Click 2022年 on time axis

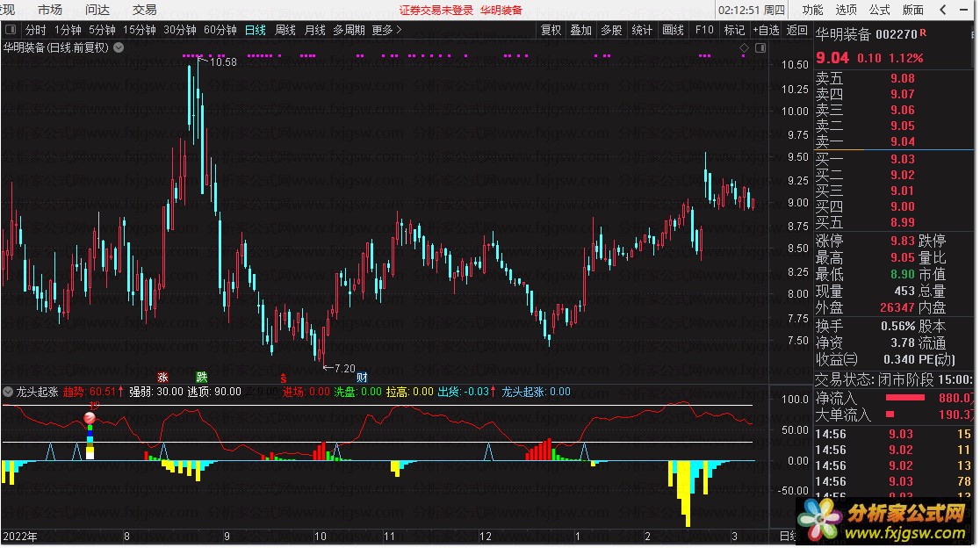(20, 536)
